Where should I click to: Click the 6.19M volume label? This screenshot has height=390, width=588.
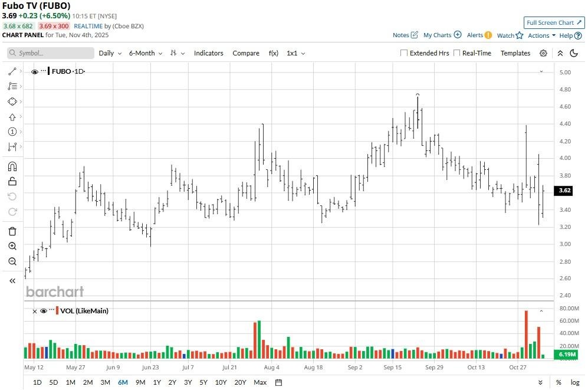(x=566, y=355)
